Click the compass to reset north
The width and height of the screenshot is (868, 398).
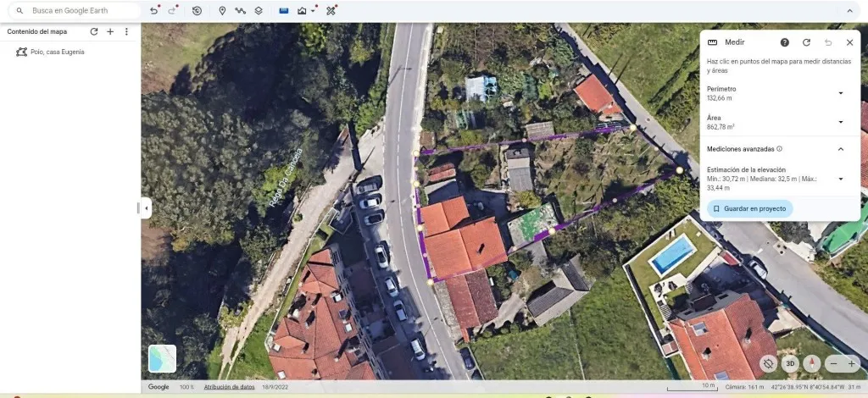click(x=812, y=363)
